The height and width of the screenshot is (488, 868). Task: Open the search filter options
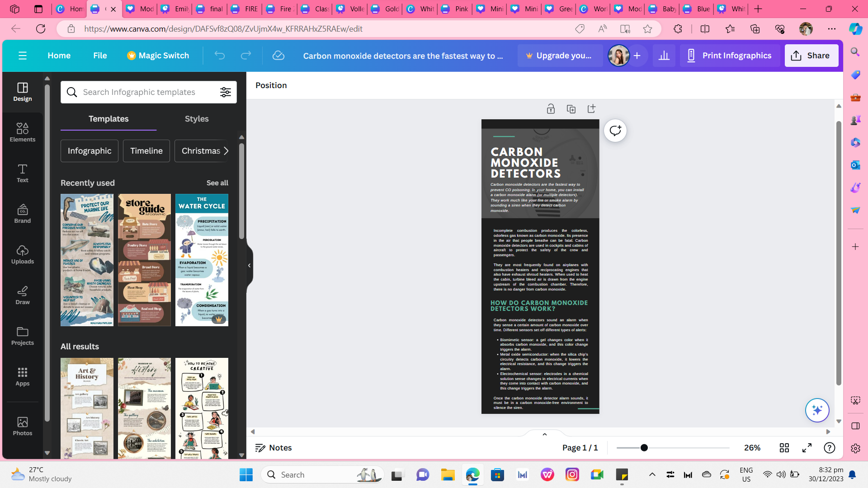[x=225, y=92]
